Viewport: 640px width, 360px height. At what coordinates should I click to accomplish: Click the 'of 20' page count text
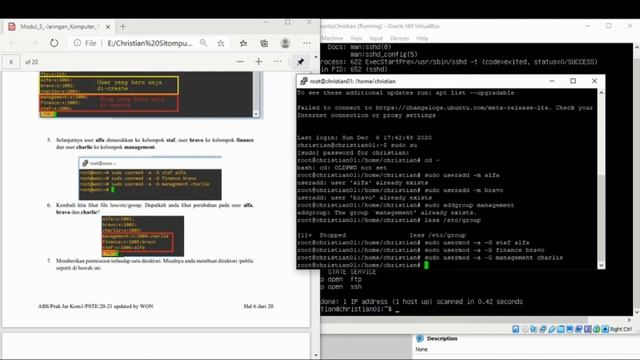31,62
